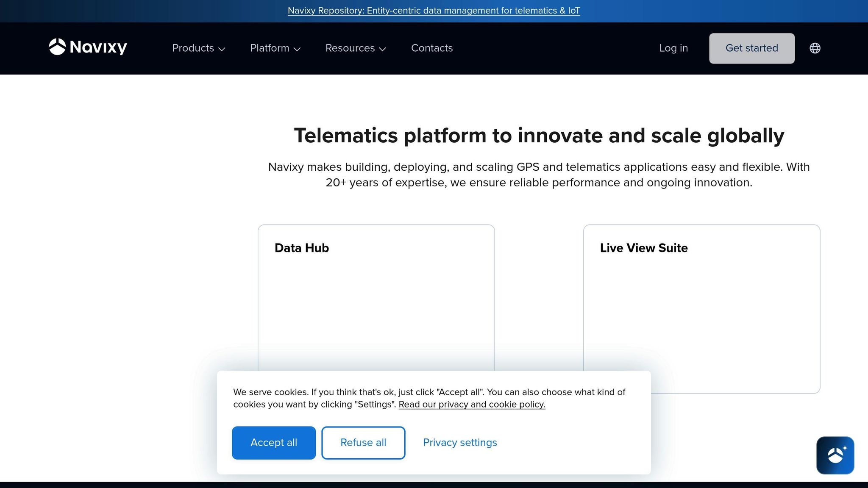This screenshot has width=868, height=488.
Task: Read the privacy and cookie policy link
Action: pyautogui.click(x=472, y=405)
